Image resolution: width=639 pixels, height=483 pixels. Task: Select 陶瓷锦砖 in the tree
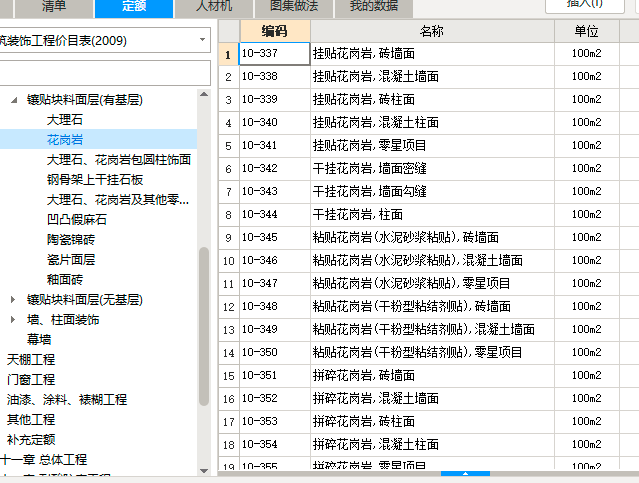coord(71,240)
